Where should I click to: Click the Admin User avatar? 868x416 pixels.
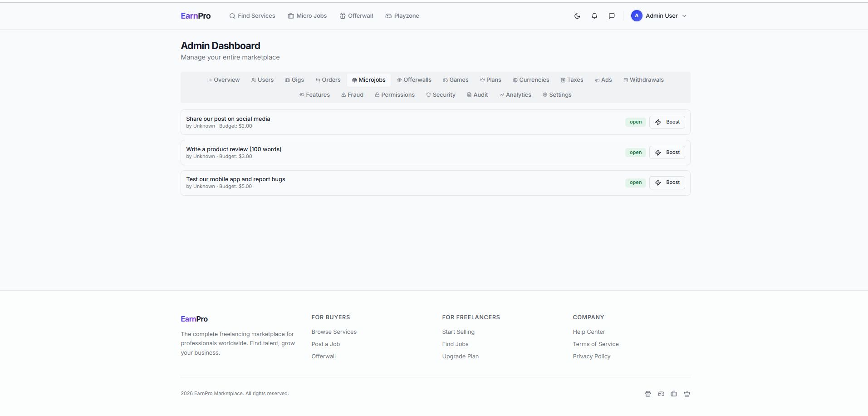[637, 16]
